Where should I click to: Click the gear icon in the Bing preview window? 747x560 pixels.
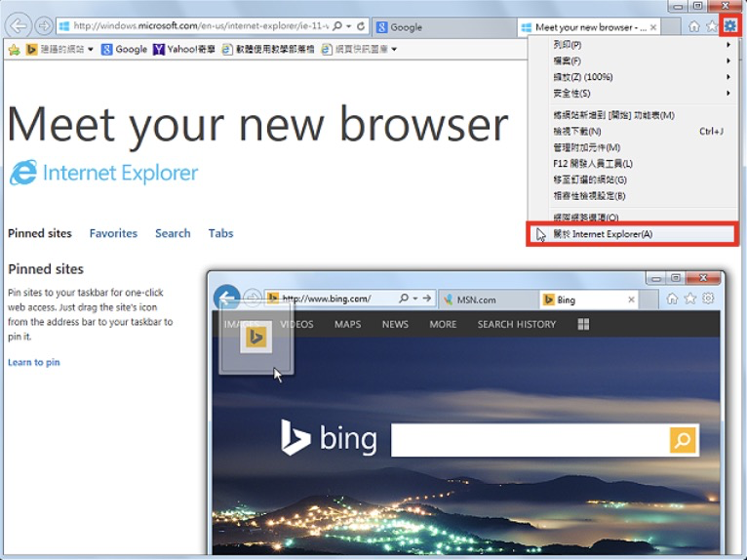click(708, 299)
